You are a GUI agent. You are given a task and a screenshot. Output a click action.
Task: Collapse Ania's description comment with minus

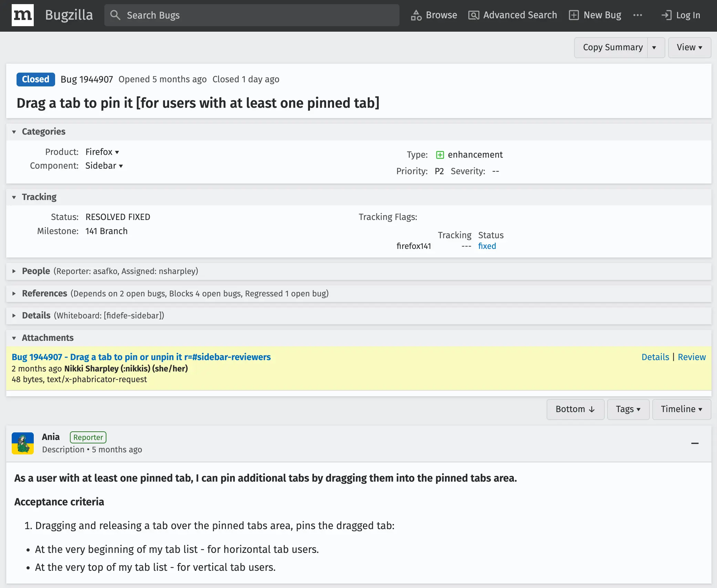pyautogui.click(x=695, y=443)
